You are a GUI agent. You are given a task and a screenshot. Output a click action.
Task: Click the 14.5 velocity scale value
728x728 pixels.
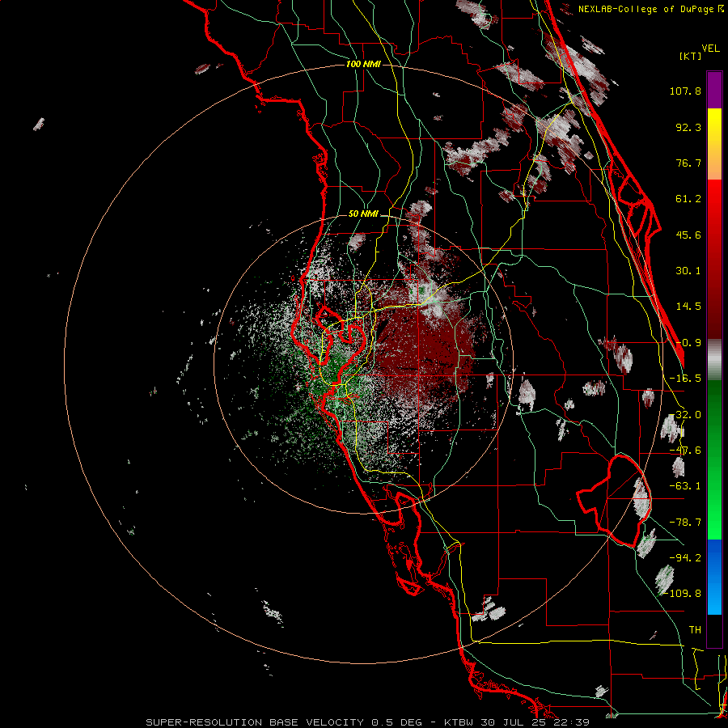point(688,307)
